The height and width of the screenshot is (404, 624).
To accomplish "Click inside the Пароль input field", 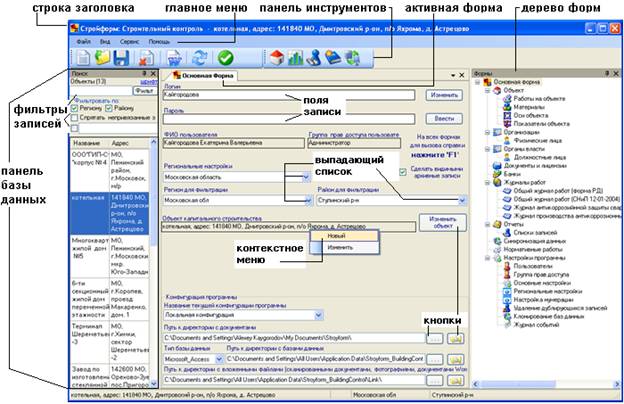I will pos(289,119).
